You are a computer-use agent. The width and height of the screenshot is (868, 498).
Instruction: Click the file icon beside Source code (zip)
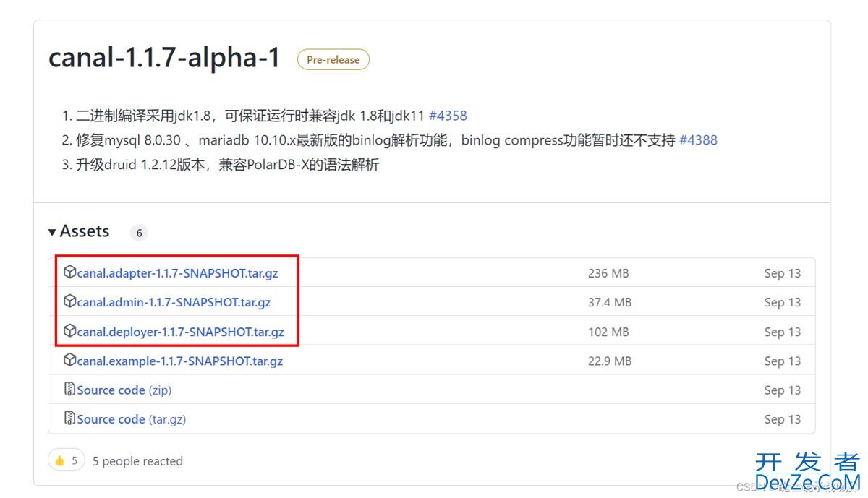click(70, 390)
